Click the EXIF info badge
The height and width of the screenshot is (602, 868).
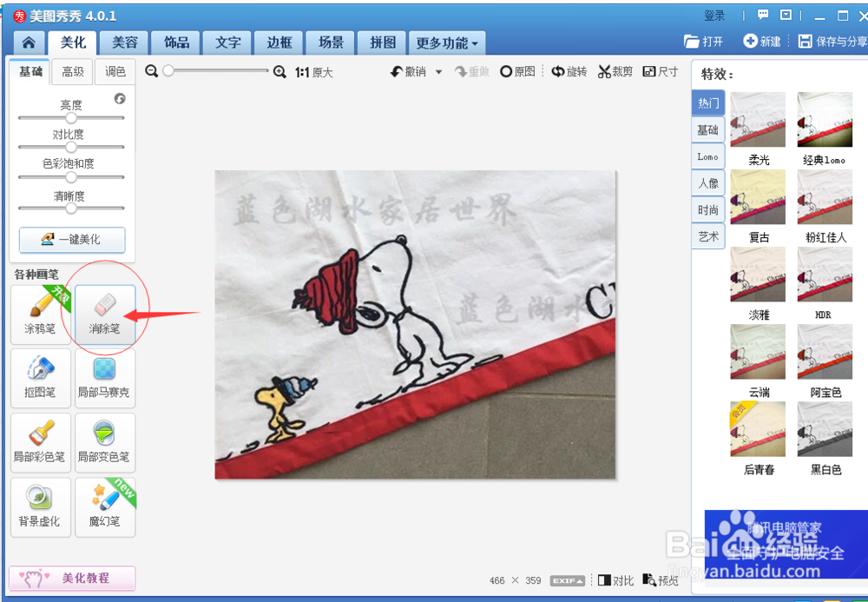(568, 580)
